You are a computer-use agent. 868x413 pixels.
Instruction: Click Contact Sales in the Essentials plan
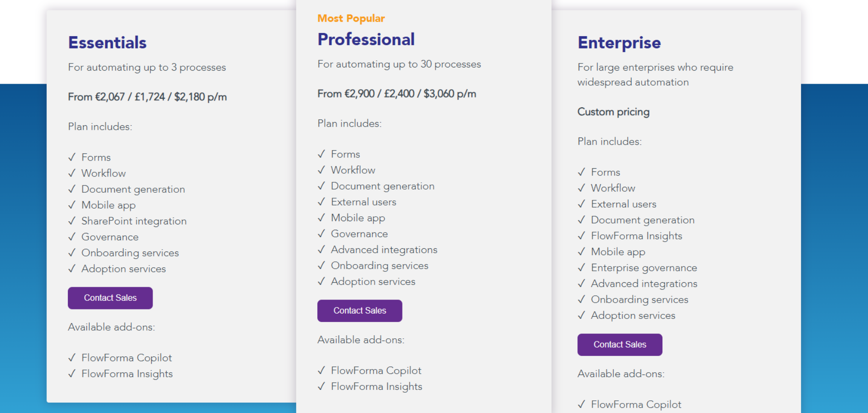click(110, 298)
